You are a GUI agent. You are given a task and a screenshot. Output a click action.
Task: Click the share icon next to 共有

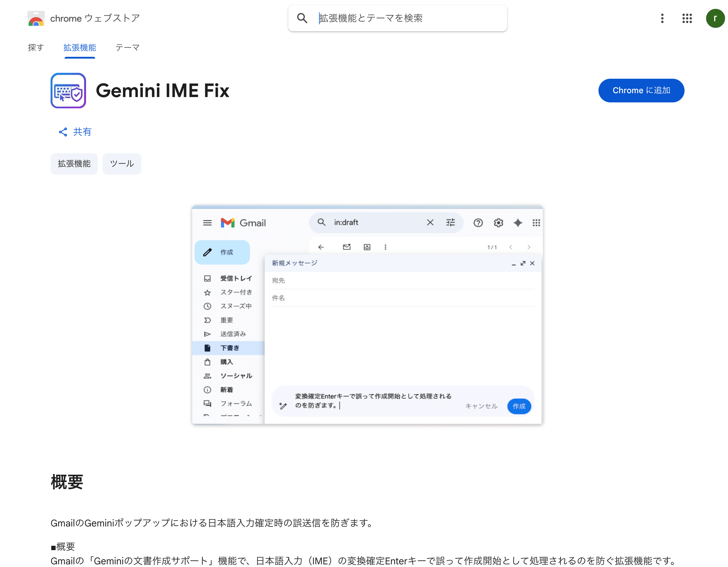tap(63, 132)
